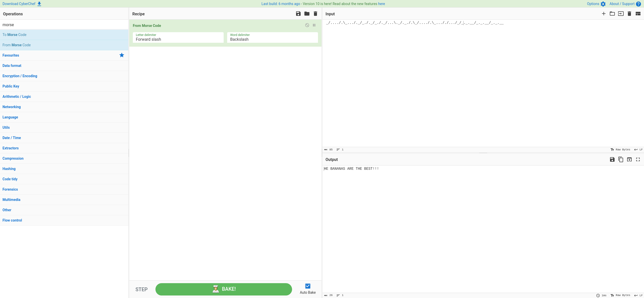Set breakpoint on From Morse Code
Screen dimensions: 644x298
314,25
